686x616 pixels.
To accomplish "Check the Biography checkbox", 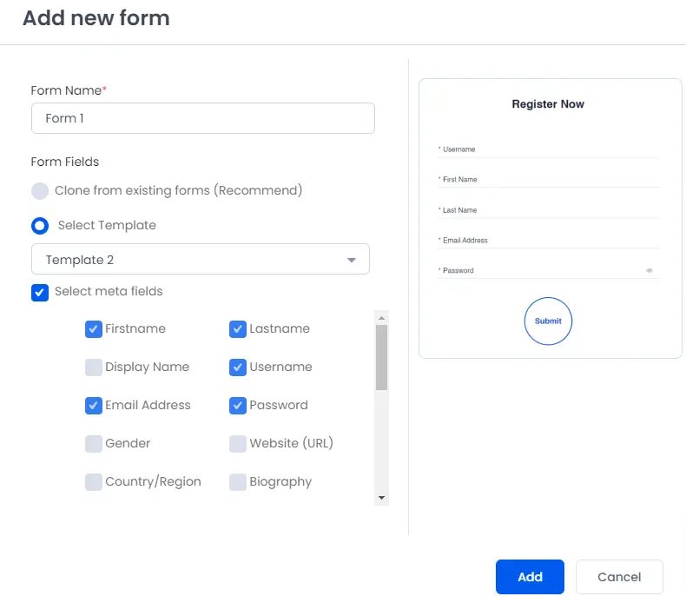I will 238,482.
